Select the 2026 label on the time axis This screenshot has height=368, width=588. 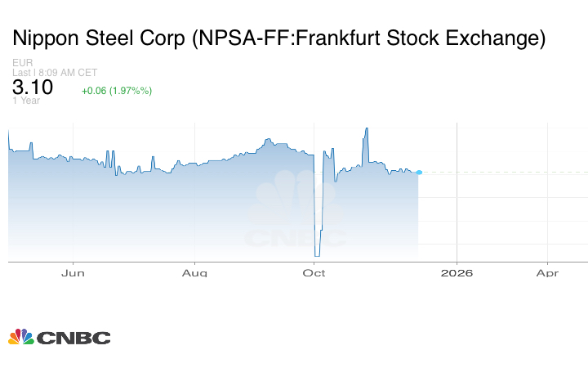tap(457, 273)
